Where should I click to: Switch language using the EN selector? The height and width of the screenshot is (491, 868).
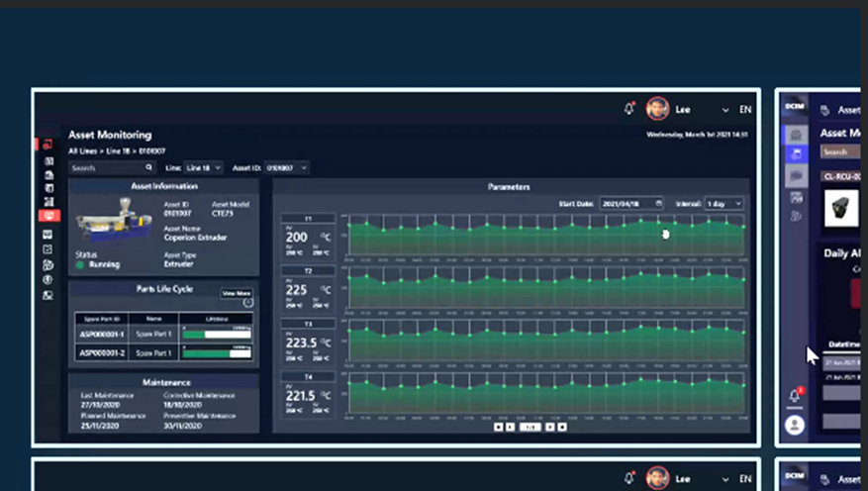pos(745,110)
